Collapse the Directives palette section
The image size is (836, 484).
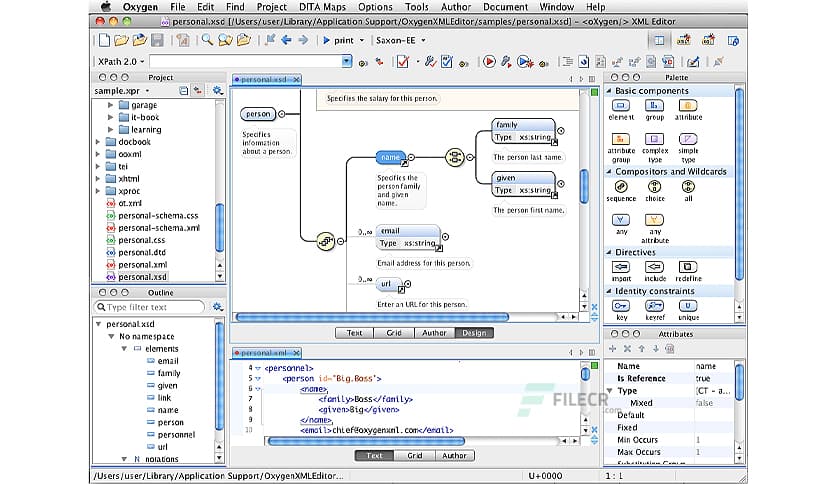609,252
